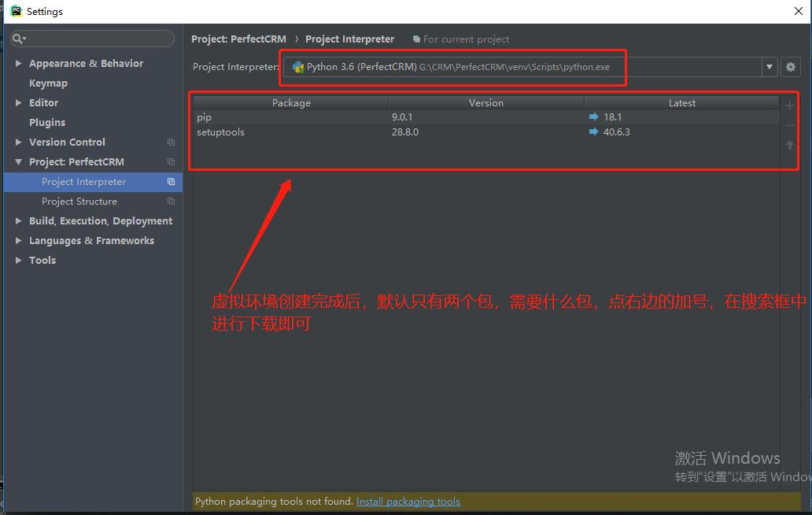Click Install packaging tools link
This screenshot has width=812, height=515.
tap(408, 502)
